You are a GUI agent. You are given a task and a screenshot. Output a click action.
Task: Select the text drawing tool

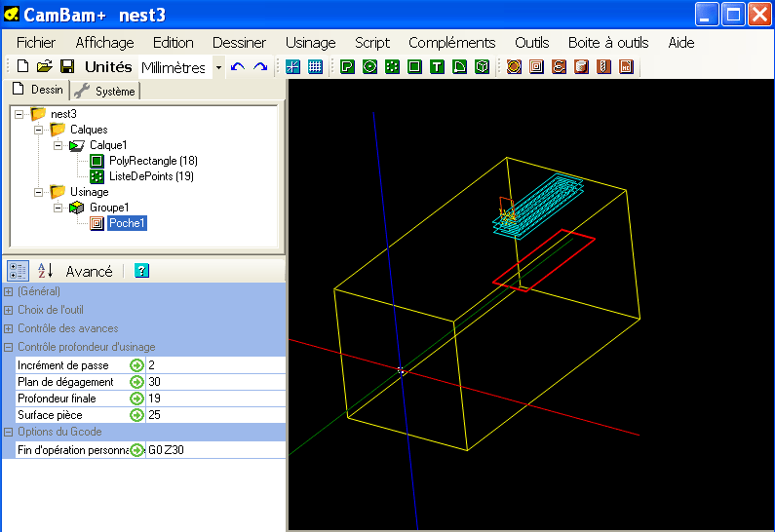(x=437, y=66)
